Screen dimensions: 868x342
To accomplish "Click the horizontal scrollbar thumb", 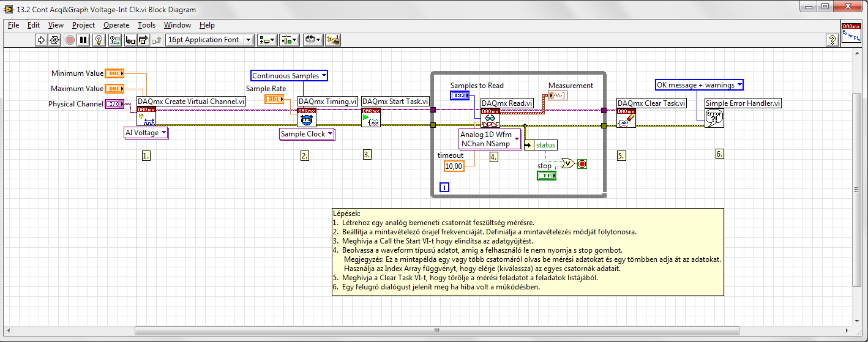I will point(436,331).
